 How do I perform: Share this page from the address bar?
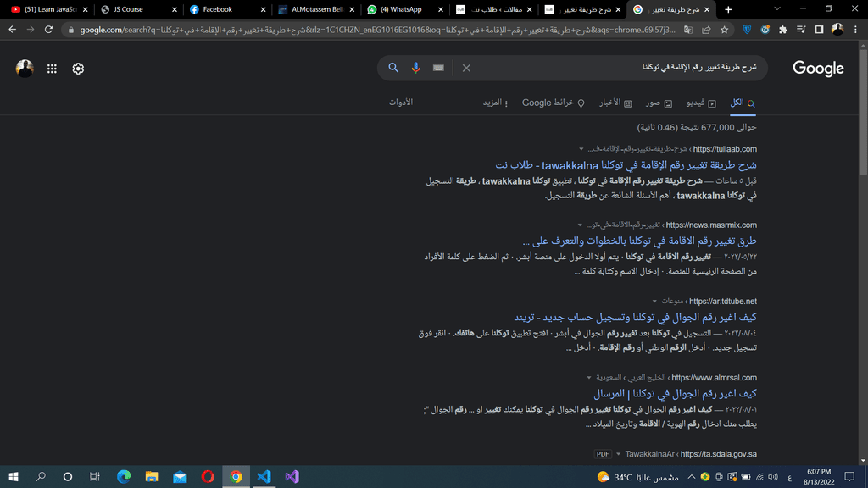pyautogui.click(x=706, y=30)
